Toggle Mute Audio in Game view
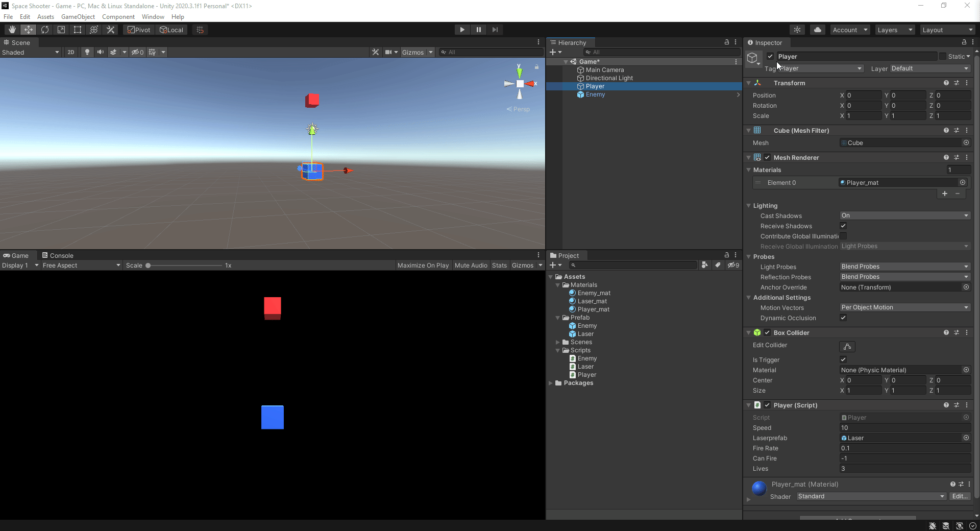The width and height of the screenshot is (980, 531). [471, 265]
